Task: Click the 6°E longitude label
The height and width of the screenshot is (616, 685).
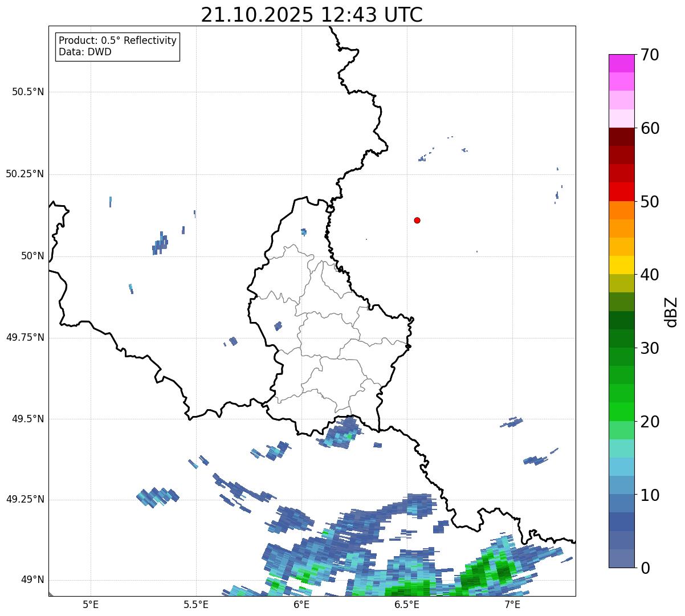Action: click(x=302, y=604)
